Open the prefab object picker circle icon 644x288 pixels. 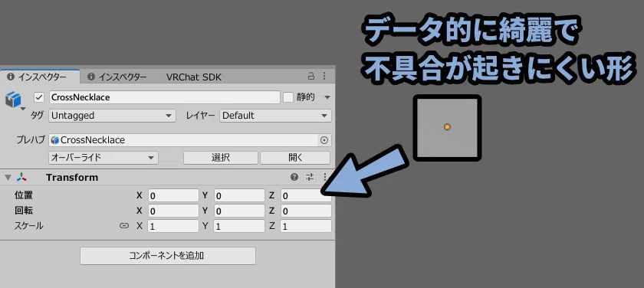(x=324, y=140)
